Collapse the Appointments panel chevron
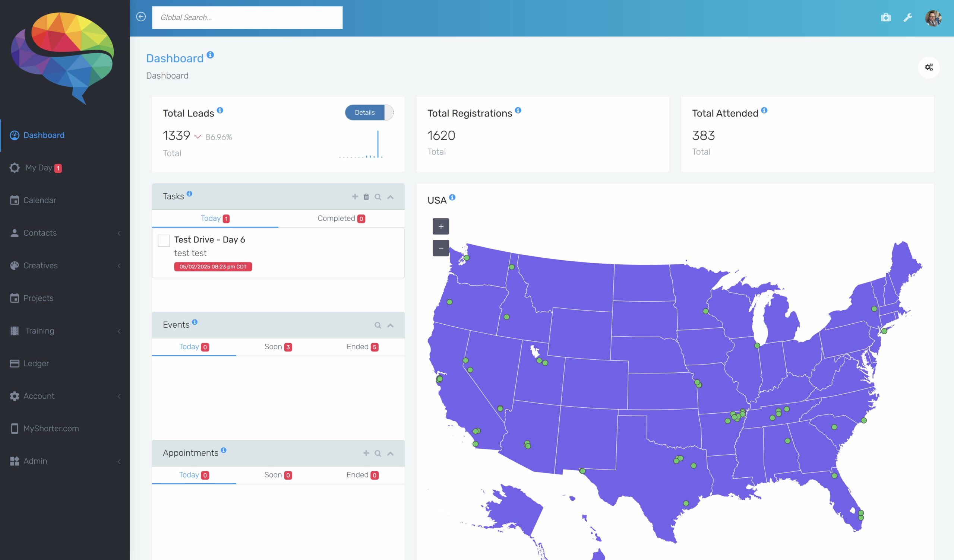The image size is (954, 560). [x=390, y=454]
